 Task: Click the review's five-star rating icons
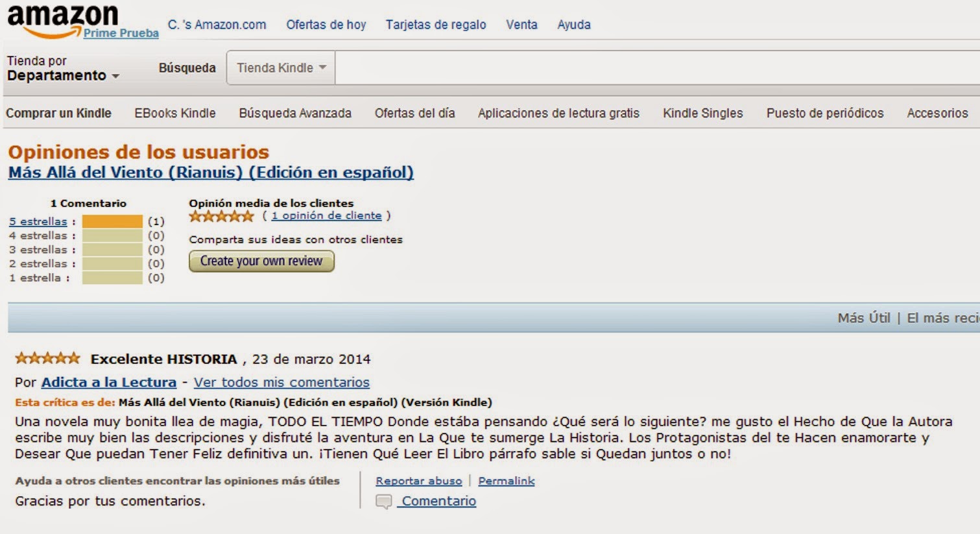pos(47,358)
